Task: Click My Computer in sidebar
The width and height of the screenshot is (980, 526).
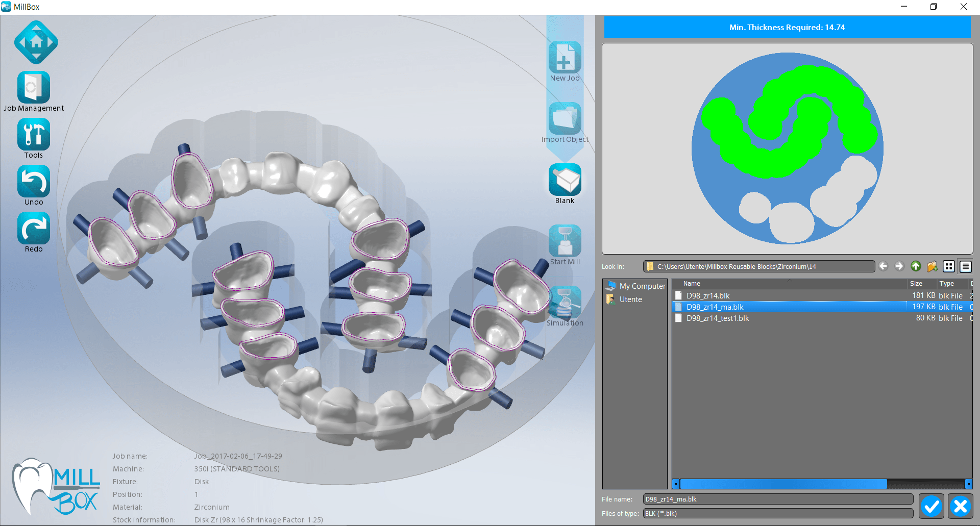Action: (635, 286)
